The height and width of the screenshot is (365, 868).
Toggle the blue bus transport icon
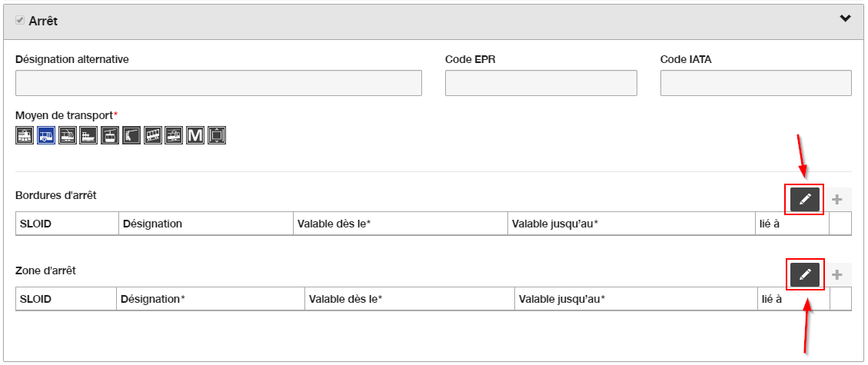click(x=46, y=135)
